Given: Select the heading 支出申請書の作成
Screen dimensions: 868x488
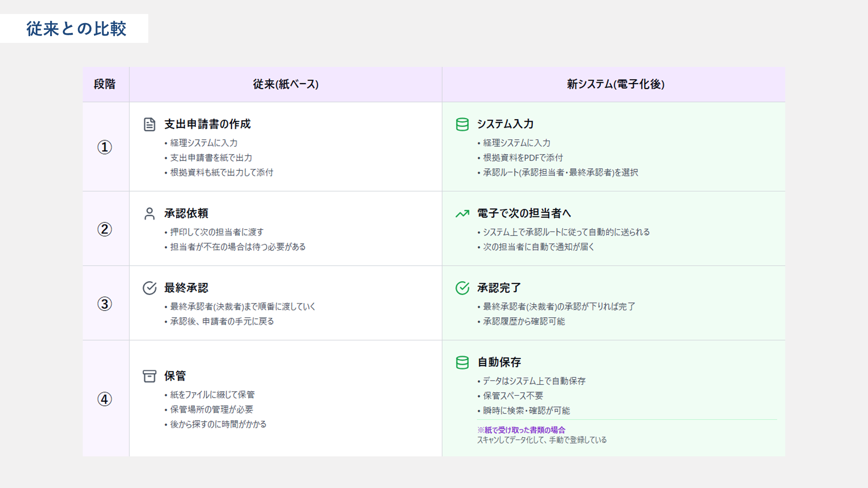Looking at the screenshot, I should coord(208,124).
